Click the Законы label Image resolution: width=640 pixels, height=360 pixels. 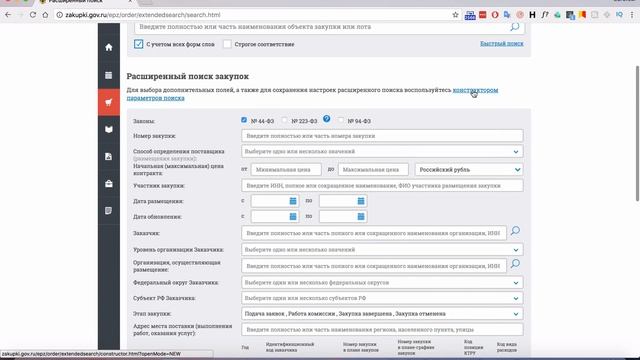(x=144, y=121)
